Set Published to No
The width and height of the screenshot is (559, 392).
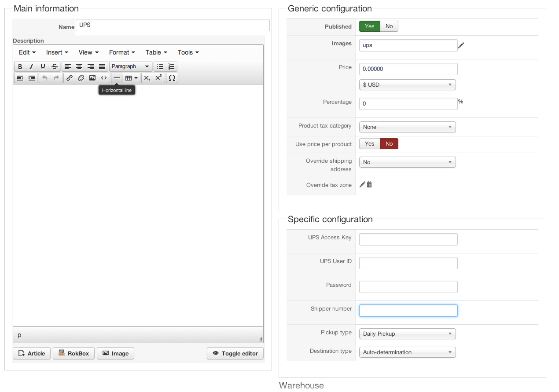[389, 26]
